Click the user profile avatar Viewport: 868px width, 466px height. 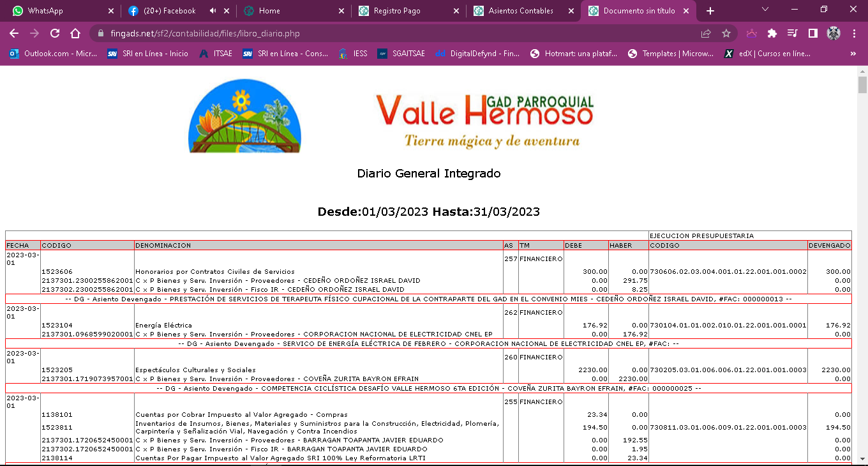(834, 33)
